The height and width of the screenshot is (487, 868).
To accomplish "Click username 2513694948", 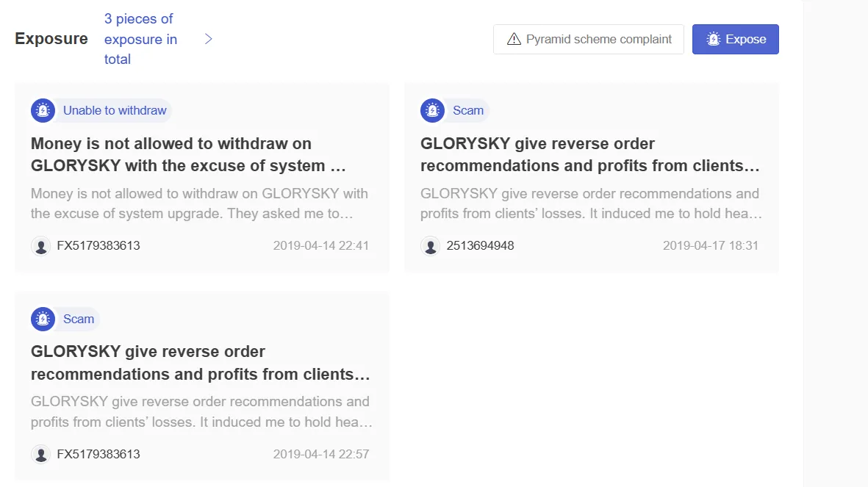I will click(x=480, y=246).
